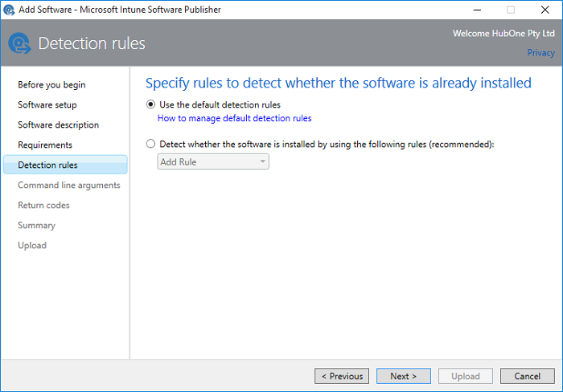Go to Software setup step
This screenshot has width=563, height=392.
(x=47, y=104)
